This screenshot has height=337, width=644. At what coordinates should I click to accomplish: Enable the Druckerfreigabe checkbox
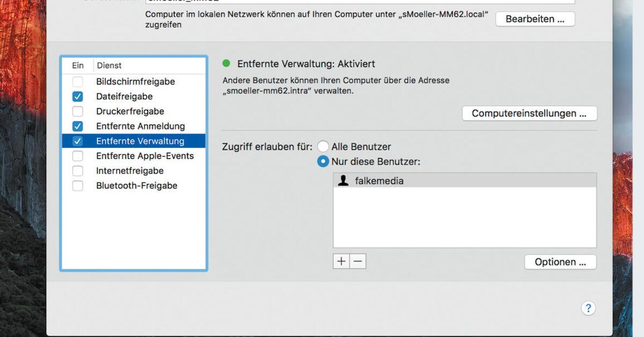click(77, 111)
